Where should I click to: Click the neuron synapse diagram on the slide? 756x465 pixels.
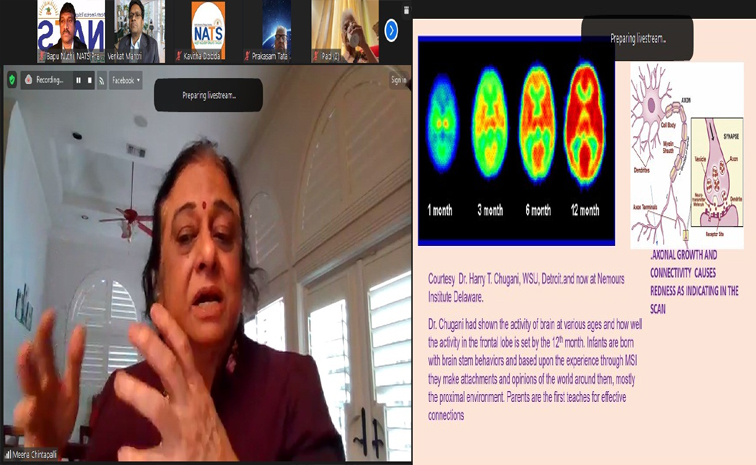coord(687,155)
